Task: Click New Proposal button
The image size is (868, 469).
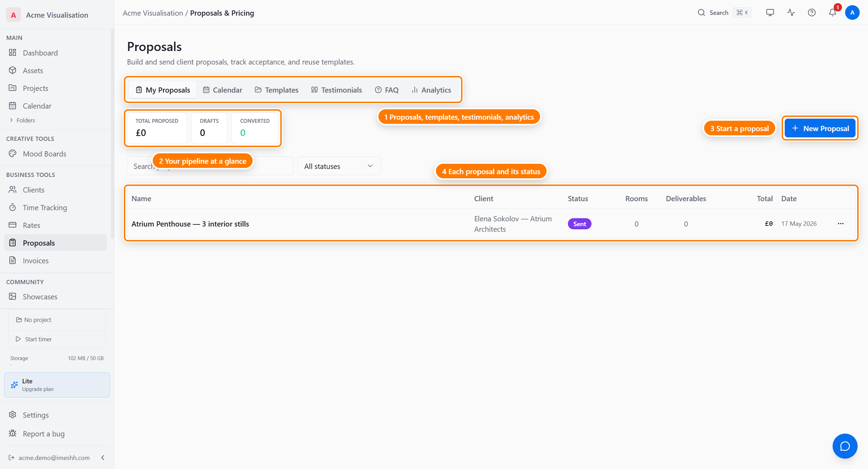Action: pos(820,128)
